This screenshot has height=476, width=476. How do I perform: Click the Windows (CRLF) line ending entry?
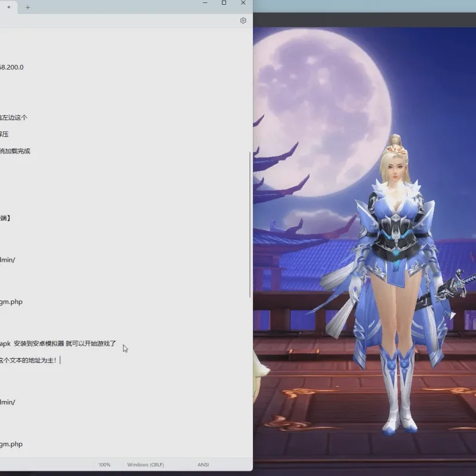click(x=145, y=465)
